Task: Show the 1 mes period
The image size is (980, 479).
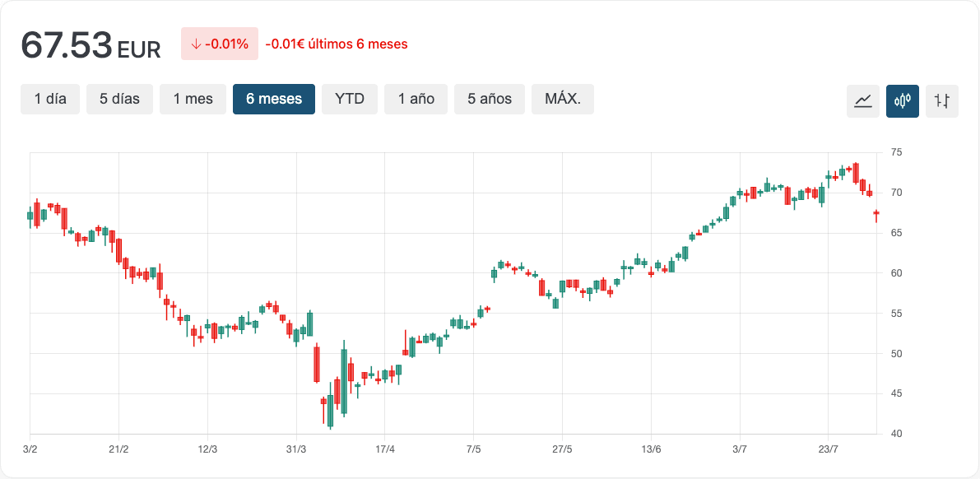Action: [x=193, y=99]
